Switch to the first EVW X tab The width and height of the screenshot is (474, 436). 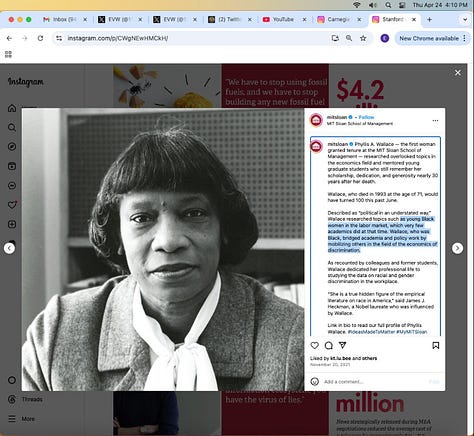(x=120, y=20)
